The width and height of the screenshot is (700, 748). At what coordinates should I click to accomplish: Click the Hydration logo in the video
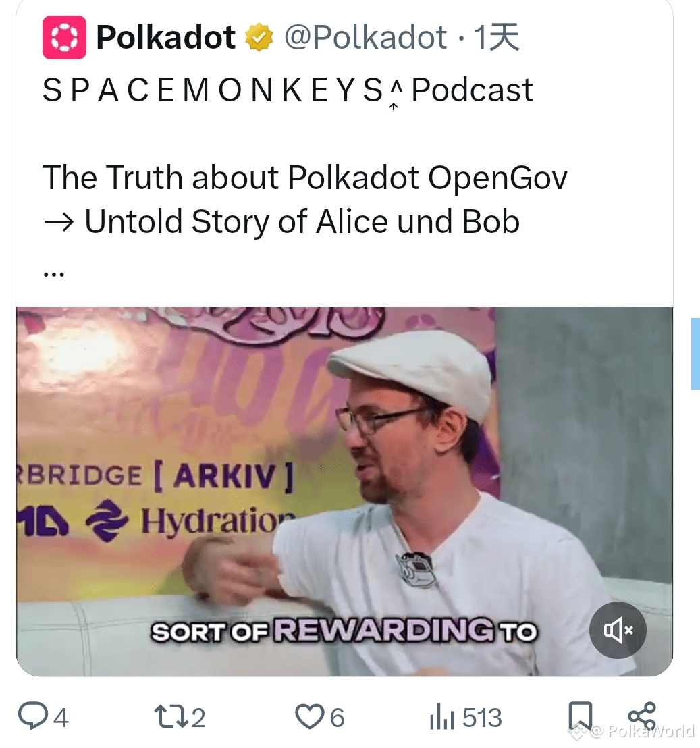191,521
